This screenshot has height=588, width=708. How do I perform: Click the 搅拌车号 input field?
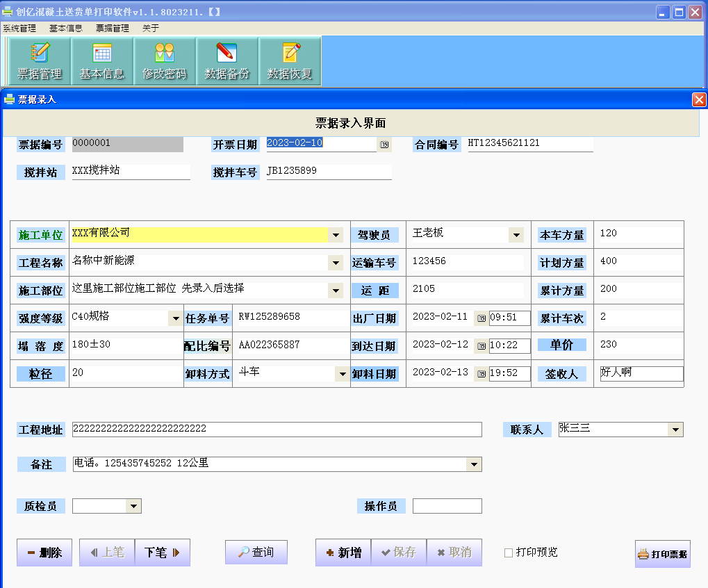click(x=329, y=172)
